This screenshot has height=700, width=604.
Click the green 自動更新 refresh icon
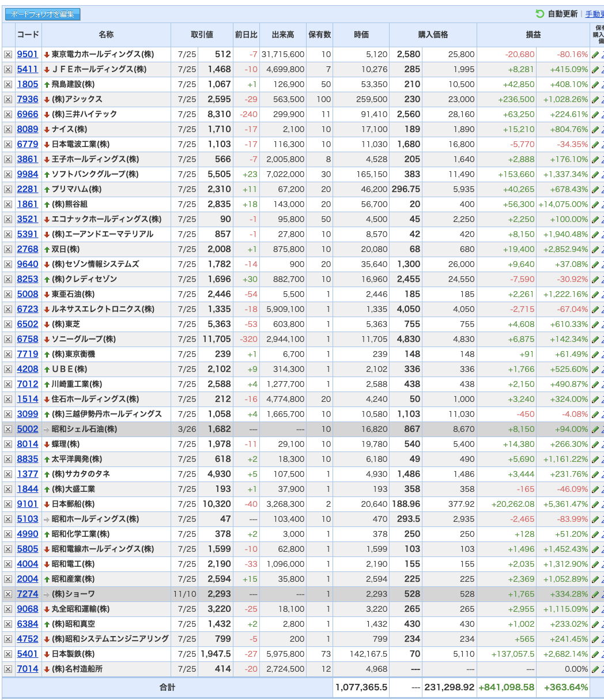click(540, 14)
